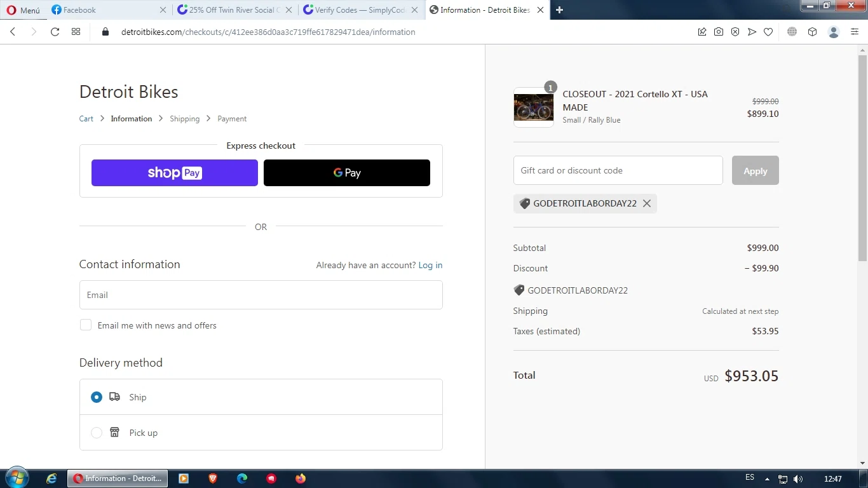Click the Shipping breadcrumb step
The width and height of the screenshot is (868, 488).
click(x=184, y=119)
